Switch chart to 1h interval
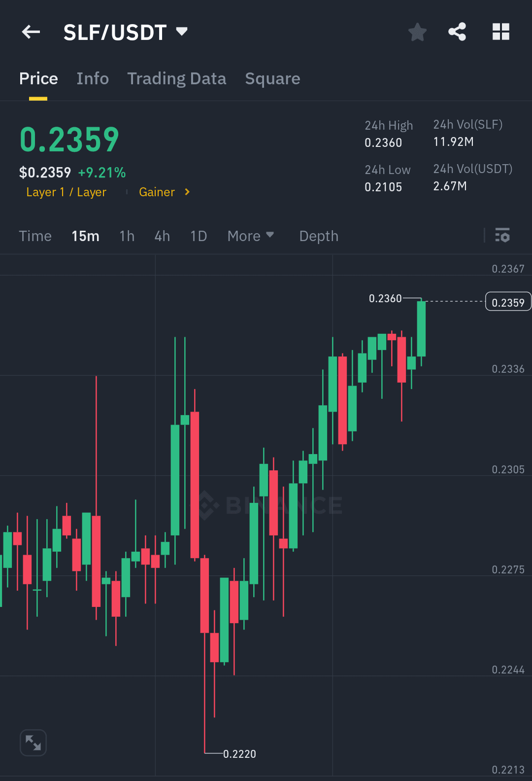The height and width of the screenshot is (781, 532). pos(126,236)
